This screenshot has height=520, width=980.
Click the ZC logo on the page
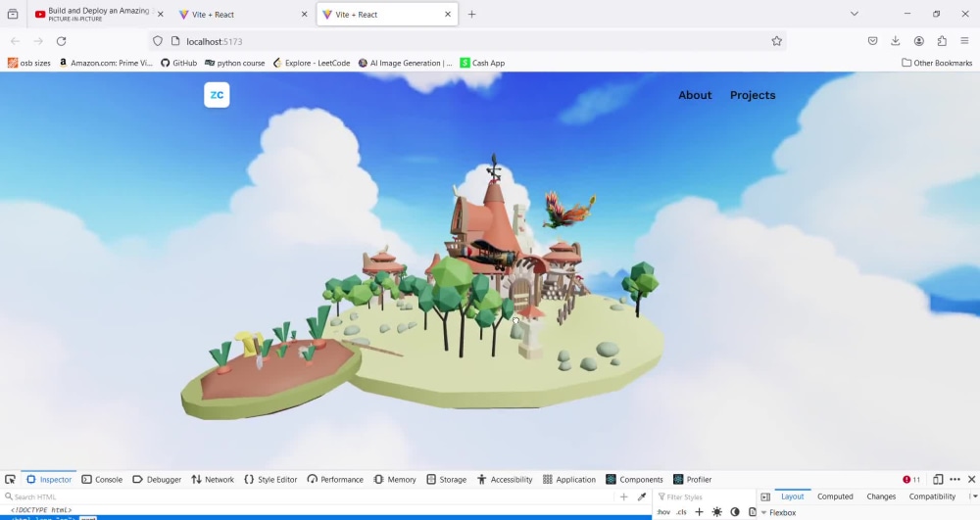click(x=217, y=95)
